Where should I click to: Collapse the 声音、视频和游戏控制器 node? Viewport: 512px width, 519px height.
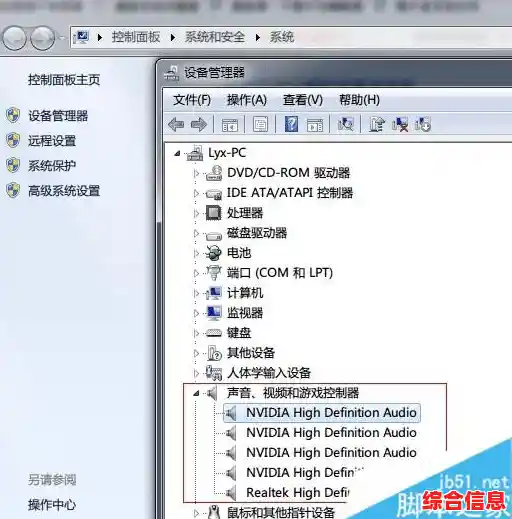click(196, 394)
